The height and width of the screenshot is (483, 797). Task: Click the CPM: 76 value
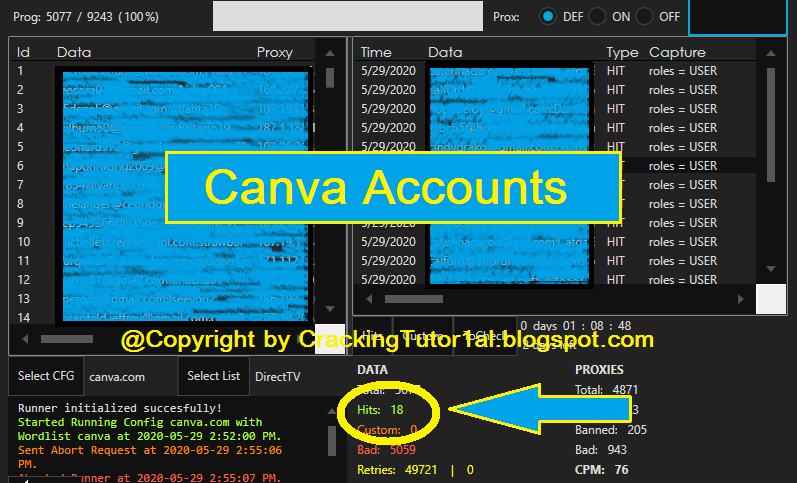click(602, 470)
